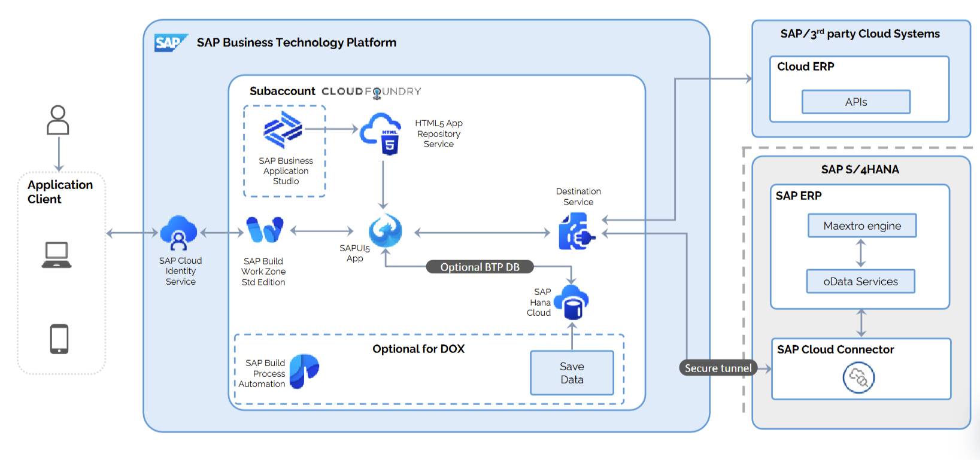Click the SAP S/4HANA heading
Image resolution: width=980 pixels, height=460 pixels.
(860, 169)
